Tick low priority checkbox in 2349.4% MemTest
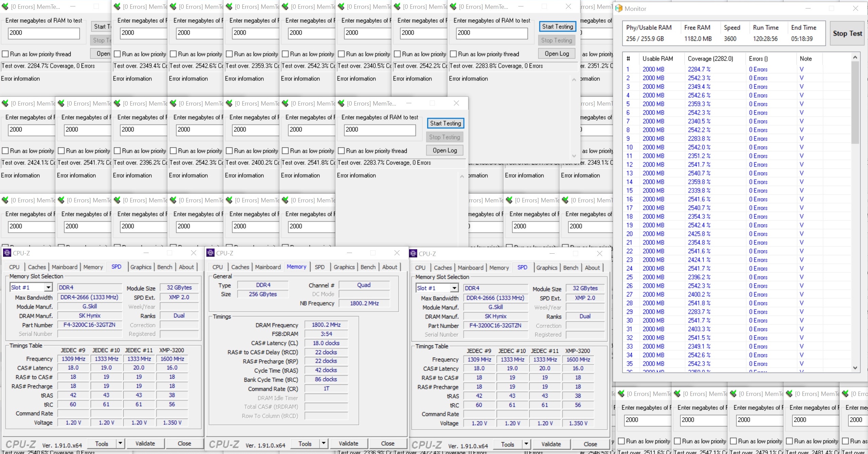The height and width of the screenshot is (454, 868). (117, 54)
